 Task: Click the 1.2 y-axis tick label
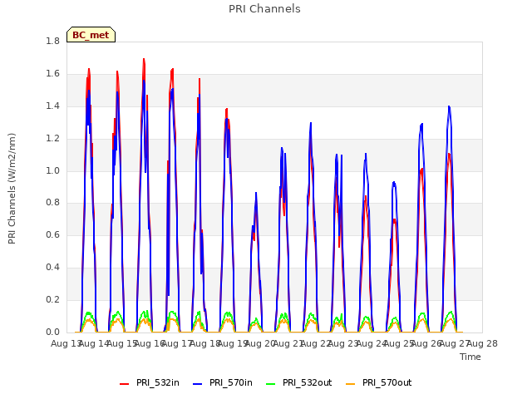coord(52,139)
